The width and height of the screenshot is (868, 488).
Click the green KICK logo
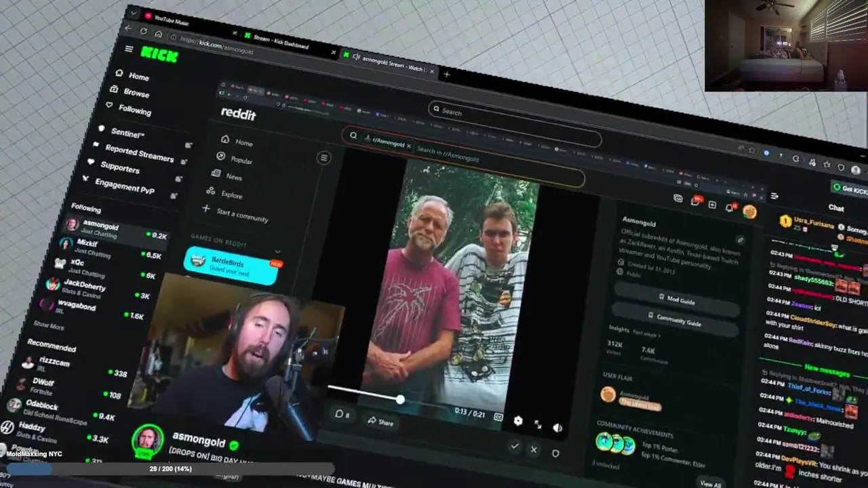point(159,55)
